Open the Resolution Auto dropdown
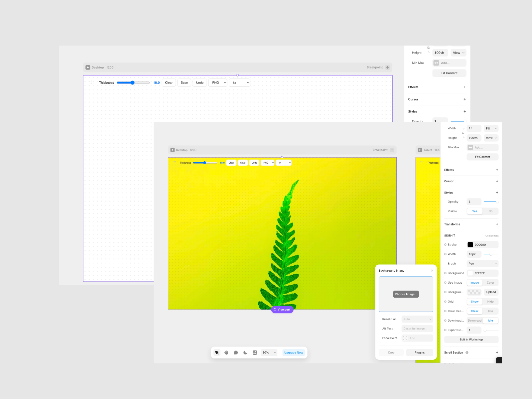The image size is (532, 399). pyautogui.click(x=417, y=319)
